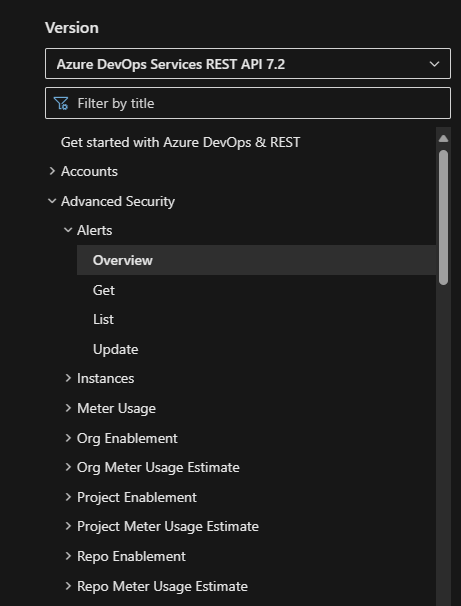Select the Advanced Security label
This screenshot has height=606, width=461.
[x=118, y=201]
